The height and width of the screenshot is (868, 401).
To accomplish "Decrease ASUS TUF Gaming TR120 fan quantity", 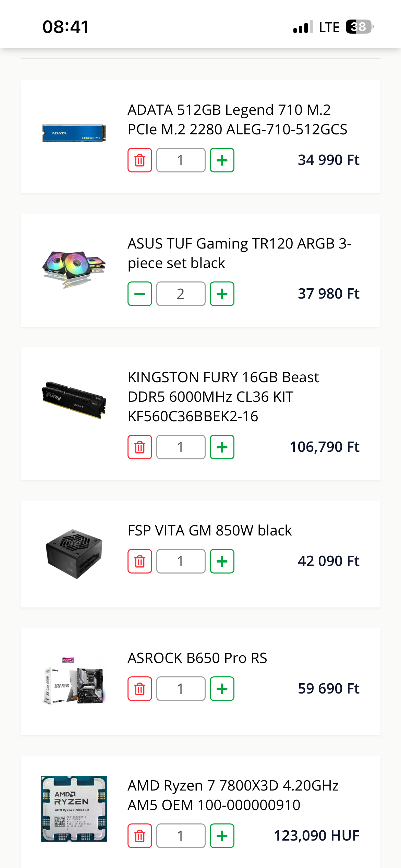I will pos(140,294).
